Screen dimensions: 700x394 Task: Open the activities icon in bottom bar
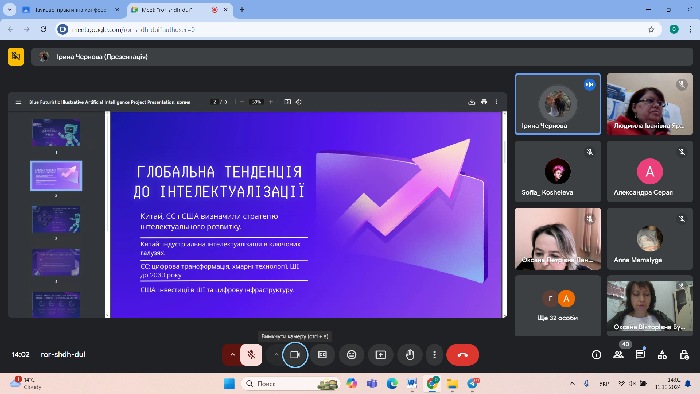click(662, 355)
